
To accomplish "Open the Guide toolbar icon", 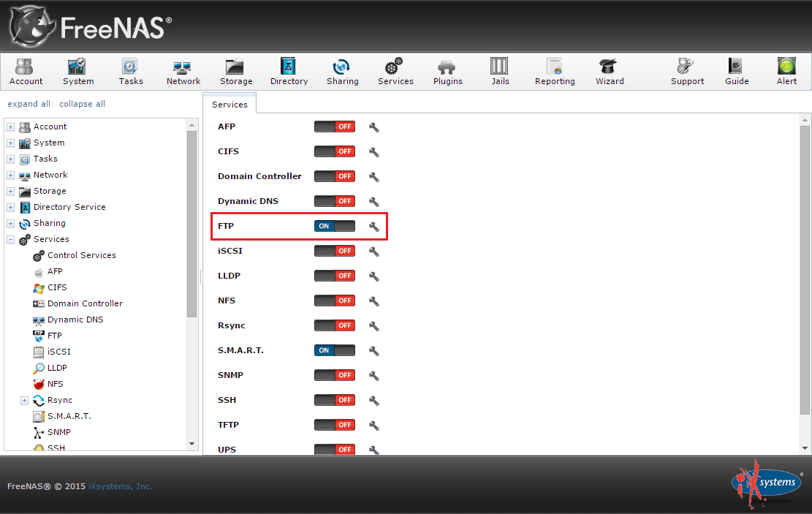I will [737, 72].
